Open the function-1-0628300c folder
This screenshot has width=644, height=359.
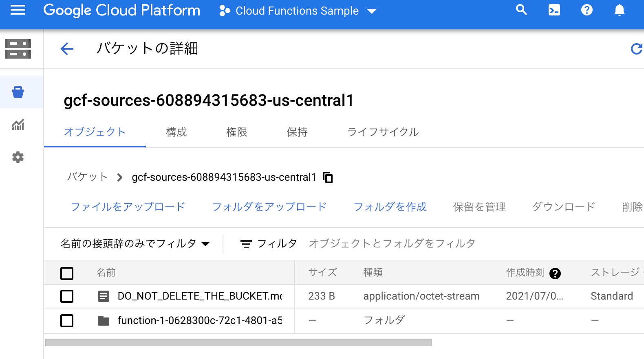click(200, 320)
